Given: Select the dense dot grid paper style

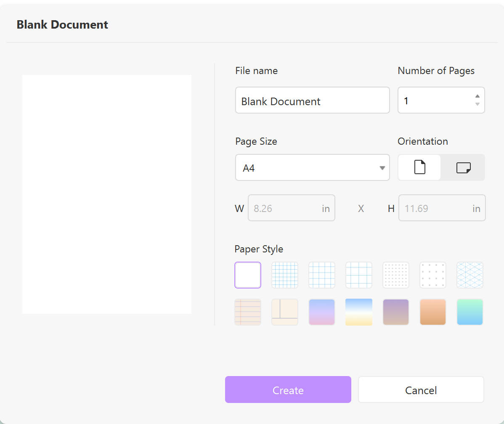Looking at the screenshot, I should [x=396, y=275].
